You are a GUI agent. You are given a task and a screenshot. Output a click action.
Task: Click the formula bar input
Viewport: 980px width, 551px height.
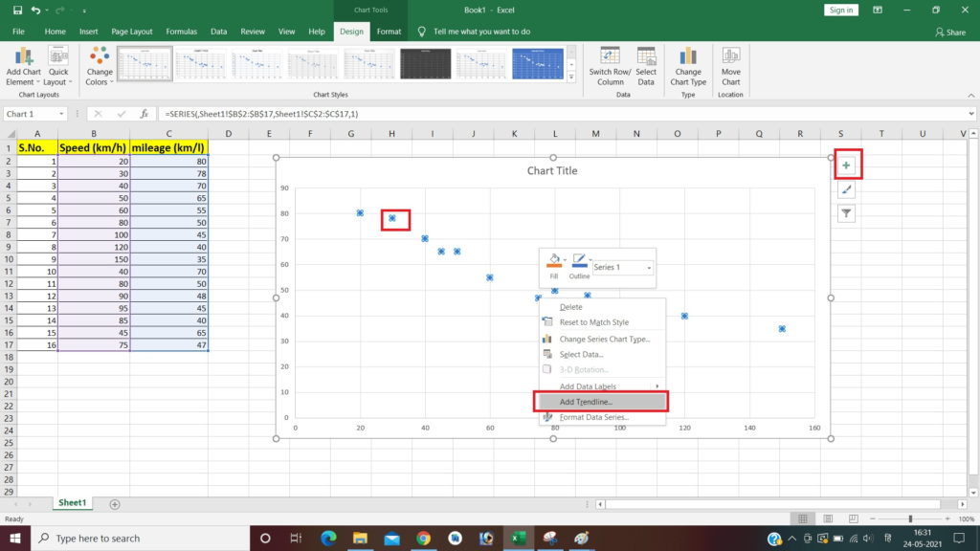(x=563, y=114)
